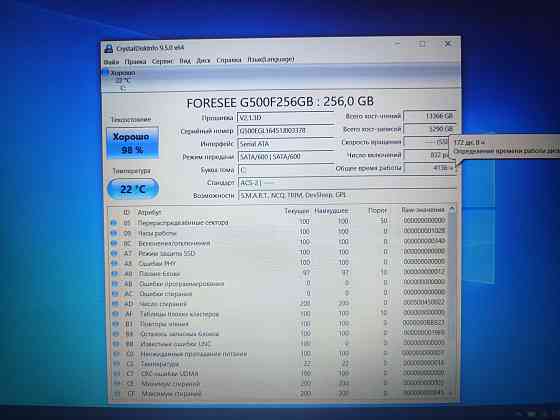This screenshot has height=420, width=560.
Task: Click the Скорость вращения value box
Action: [x=427, y=142]
